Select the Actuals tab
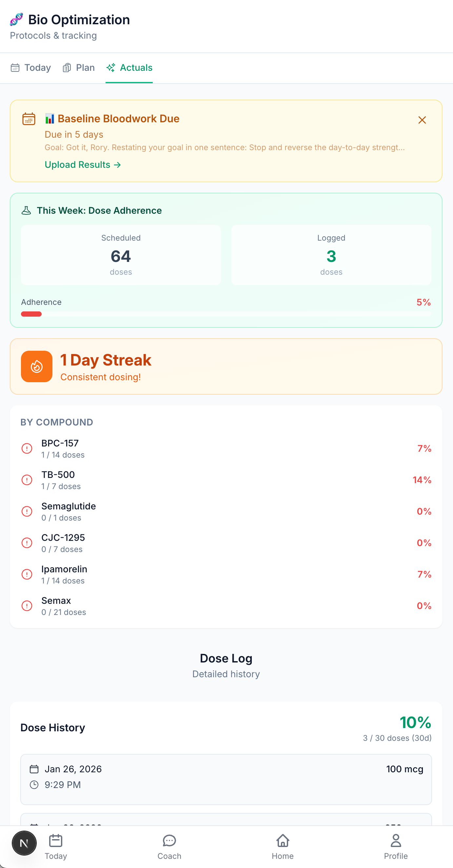Screen dimensions: 453x868 pos(129,68)
